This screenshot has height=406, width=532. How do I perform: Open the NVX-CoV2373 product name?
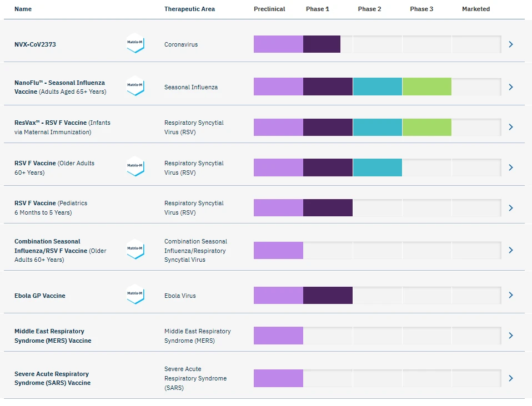35,44
